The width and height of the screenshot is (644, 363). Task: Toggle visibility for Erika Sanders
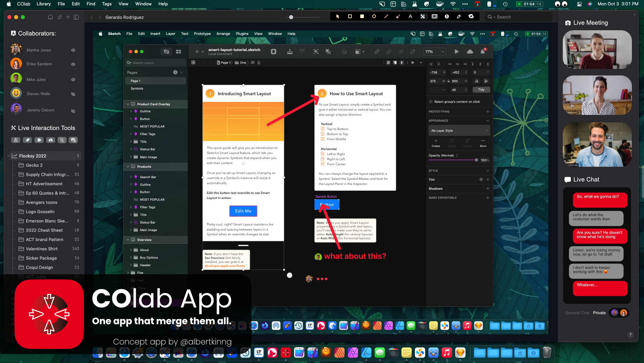73,64
